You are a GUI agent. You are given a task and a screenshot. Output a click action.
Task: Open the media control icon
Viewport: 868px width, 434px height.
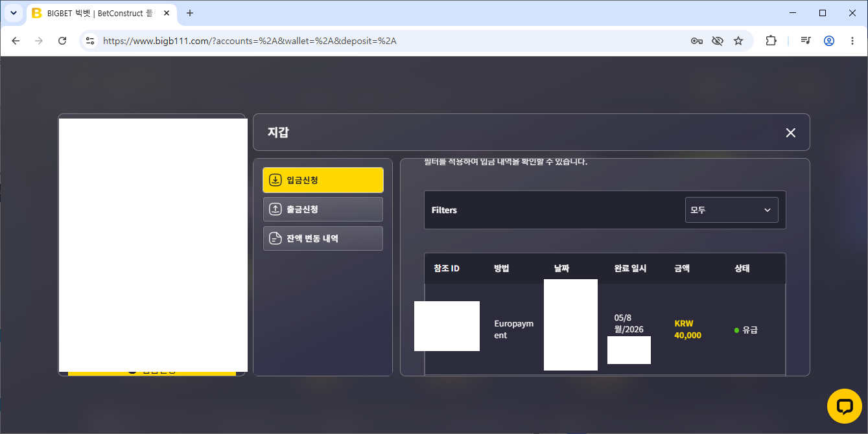click(806, 41)
